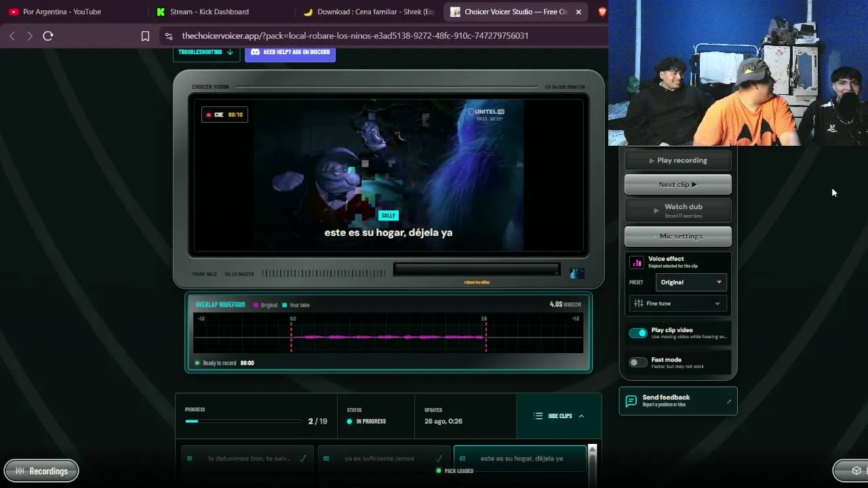Bookmark this page with the bookmark icon

[145, 36]
